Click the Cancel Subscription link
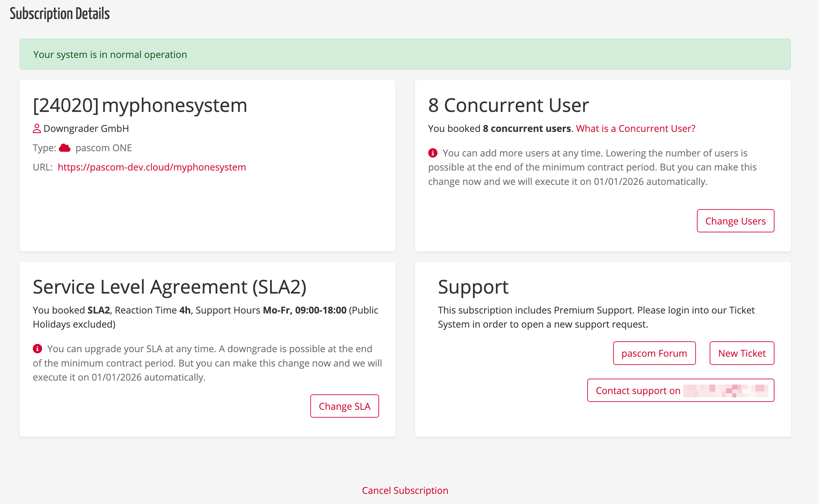Screen dimensions: 819x504 pyautogui.click(x=405, y=490)
